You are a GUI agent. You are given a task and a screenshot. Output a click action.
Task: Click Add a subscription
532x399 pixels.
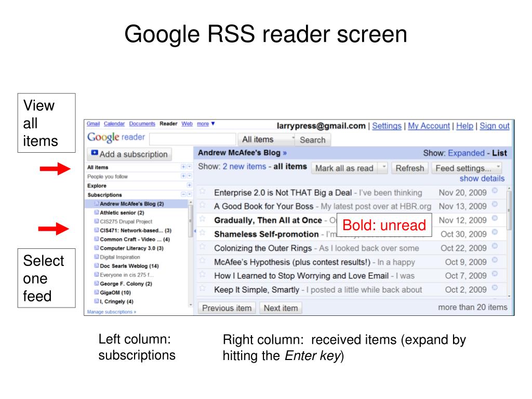pos(129,154)
